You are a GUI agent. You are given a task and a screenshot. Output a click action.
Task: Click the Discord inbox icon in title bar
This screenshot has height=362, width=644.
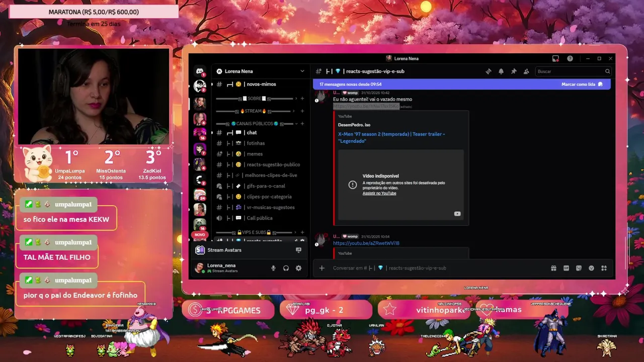click(x=555, y=58)
